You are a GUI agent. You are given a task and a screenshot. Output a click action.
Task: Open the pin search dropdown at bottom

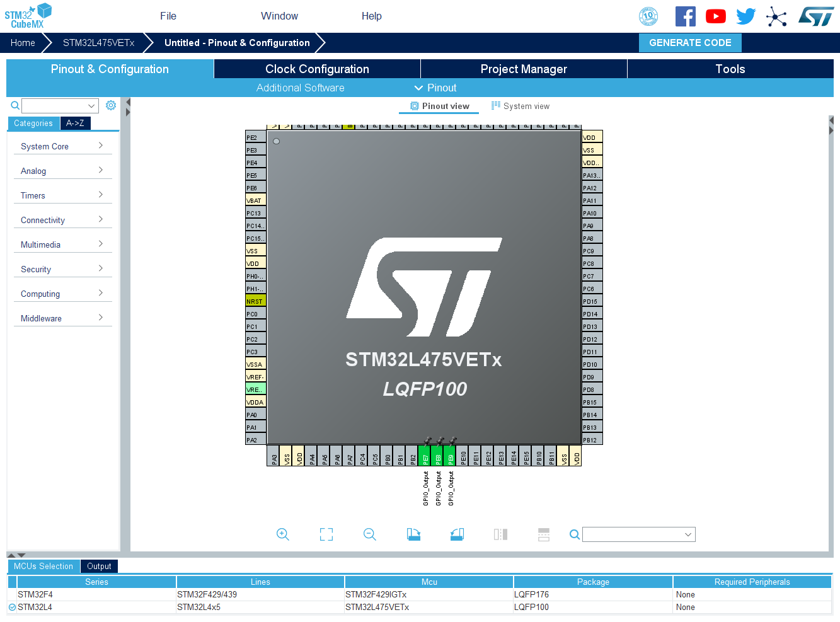[x=639, y=534]
